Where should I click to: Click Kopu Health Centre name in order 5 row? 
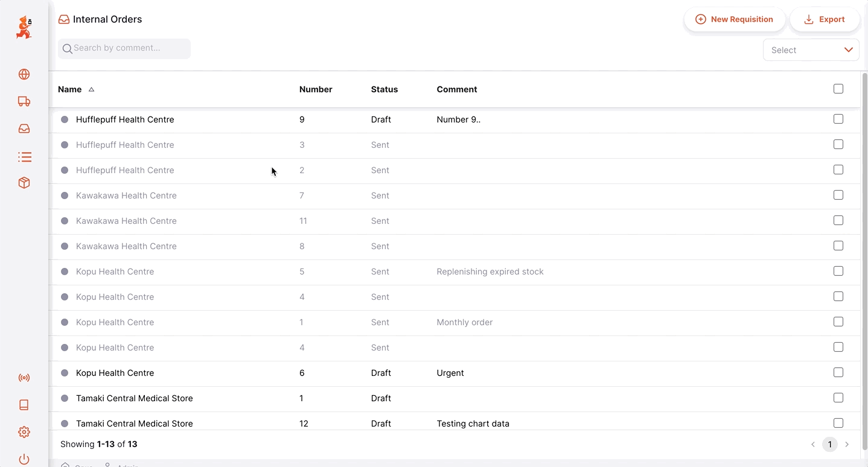pos(115,272)
